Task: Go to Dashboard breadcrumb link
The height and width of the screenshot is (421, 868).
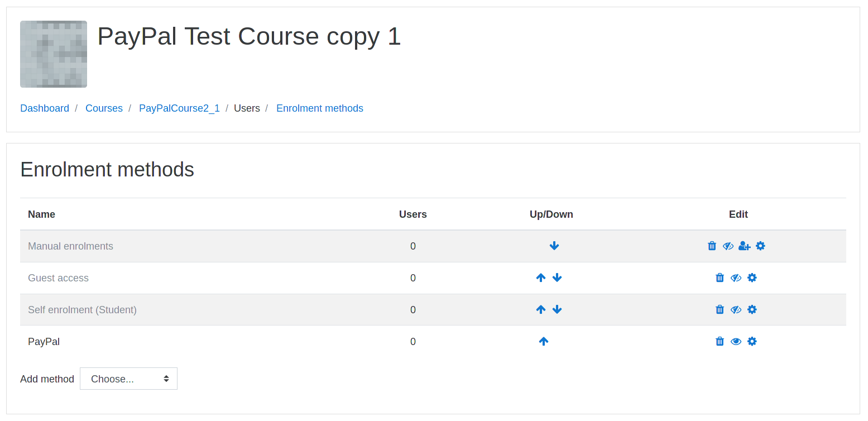Action: 45,108
